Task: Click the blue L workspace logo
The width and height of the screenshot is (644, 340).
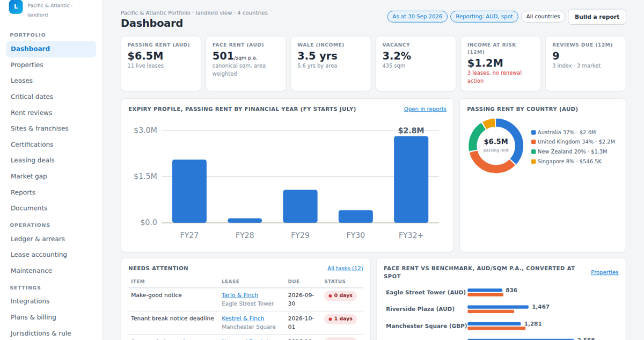Action: coord(16,7)
